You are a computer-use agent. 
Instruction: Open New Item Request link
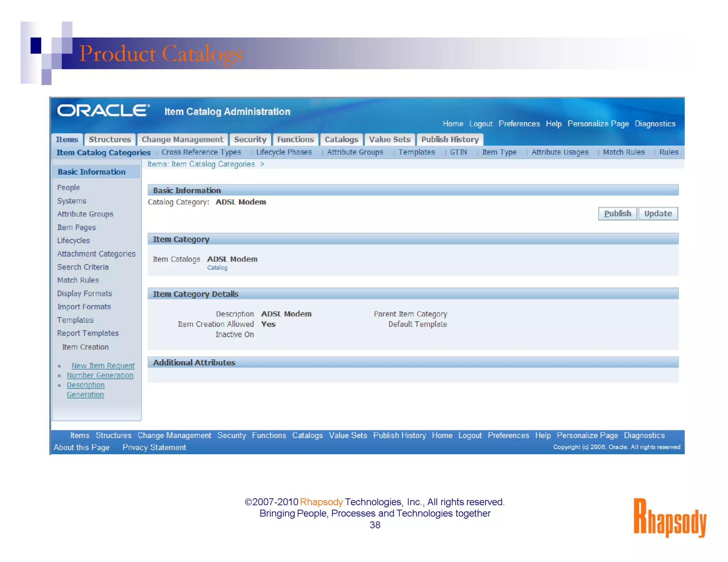[103, 366]
